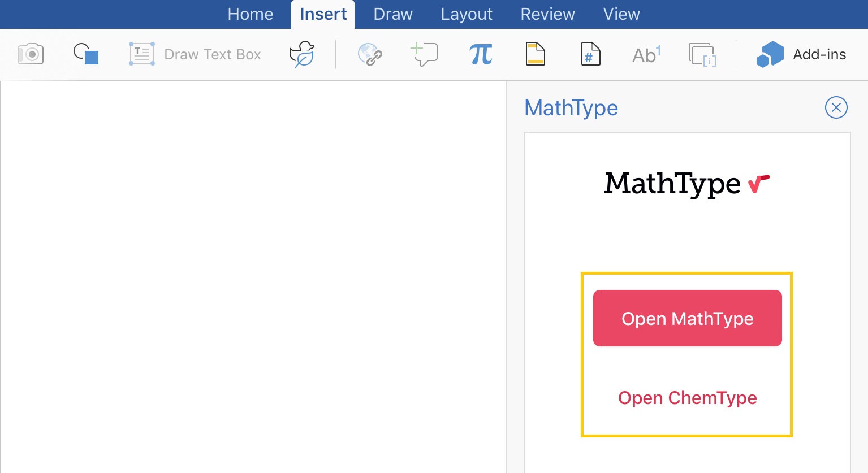Image resolution: width=868 pixels, height=473 pixels.
Task: Tap the Camera icon in the toolbar
Action: point(31,54)
